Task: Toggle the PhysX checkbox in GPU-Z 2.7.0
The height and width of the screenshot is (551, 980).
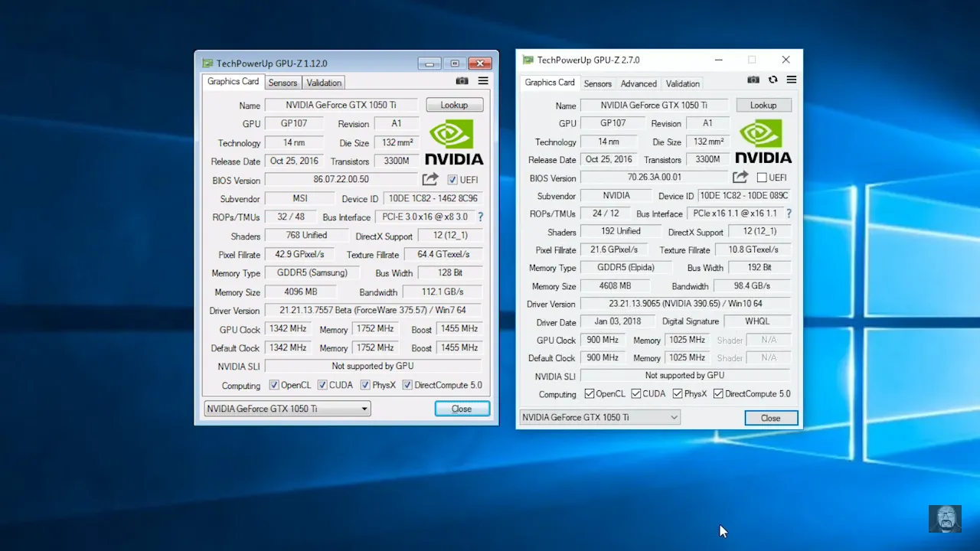Action: pos(678,393)
